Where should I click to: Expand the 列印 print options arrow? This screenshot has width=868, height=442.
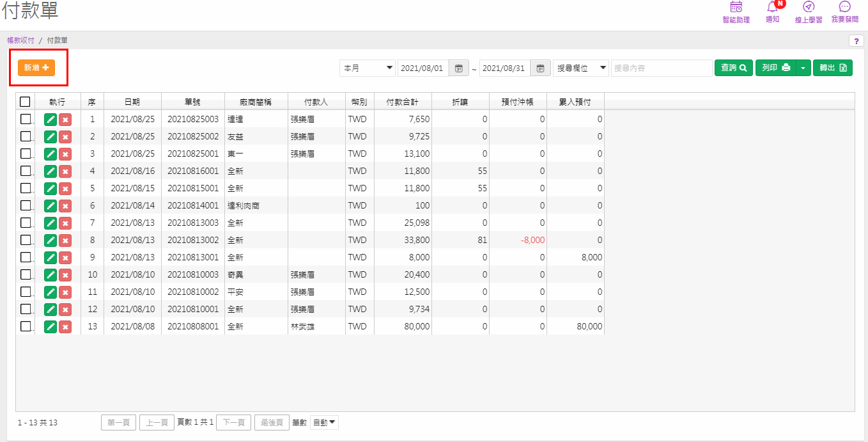click(x=803, y=68)
